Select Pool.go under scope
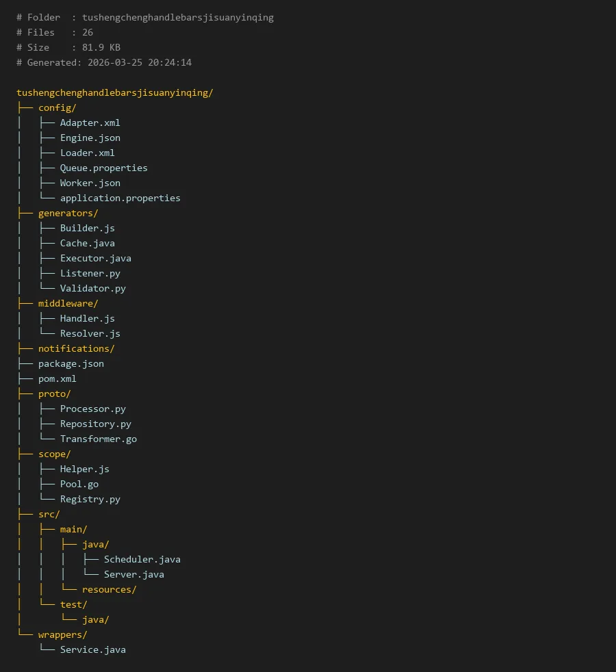 point(79,484)
